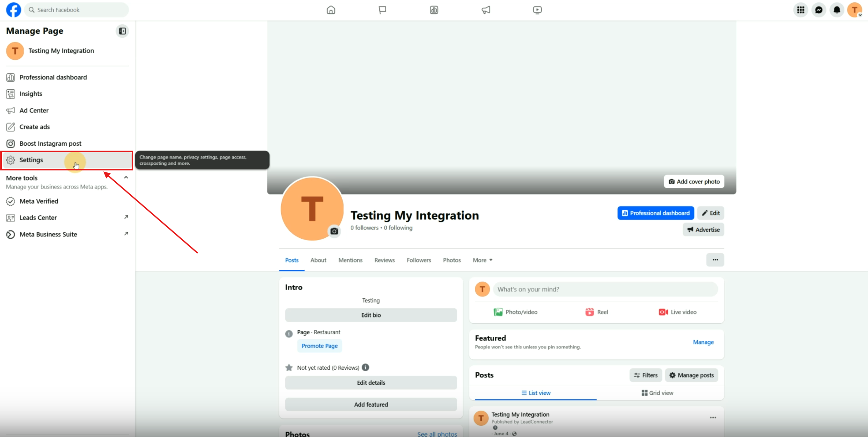This screenshot has height=437, width=868.
Task: Switch to the Posts tab
Action: [292, 260]
